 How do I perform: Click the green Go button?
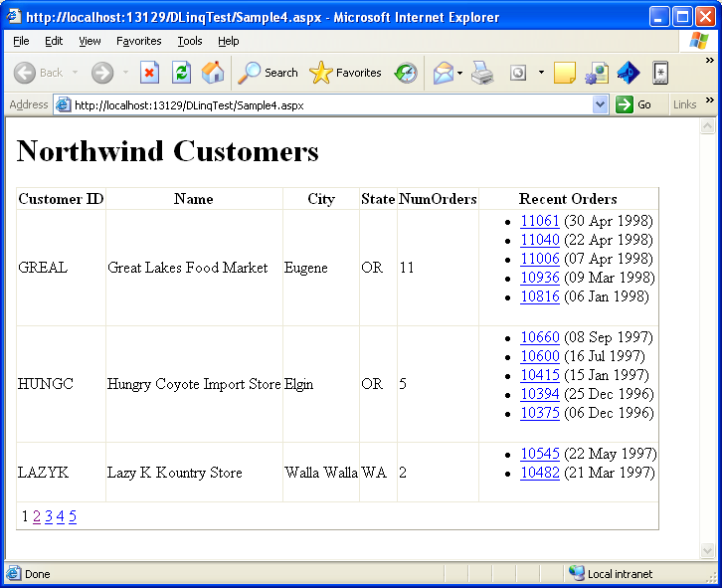point(633,104)
